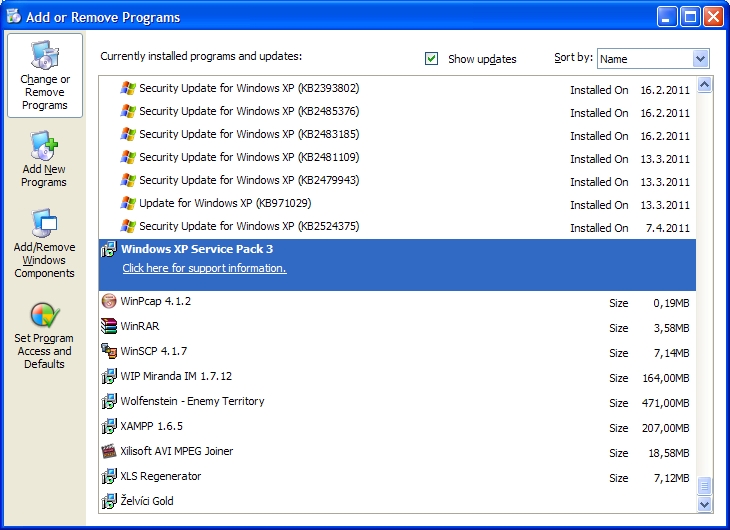This screenshot has height=530, width=730.
Task: Select the Želvíci Gold entry
Action: tap(397, 501)
